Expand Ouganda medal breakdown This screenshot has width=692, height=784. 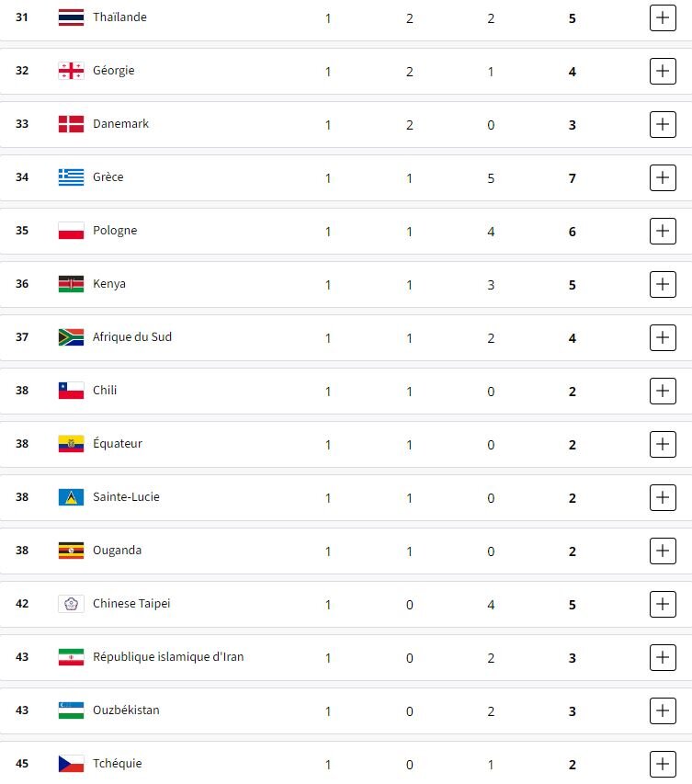coord(663,551)
